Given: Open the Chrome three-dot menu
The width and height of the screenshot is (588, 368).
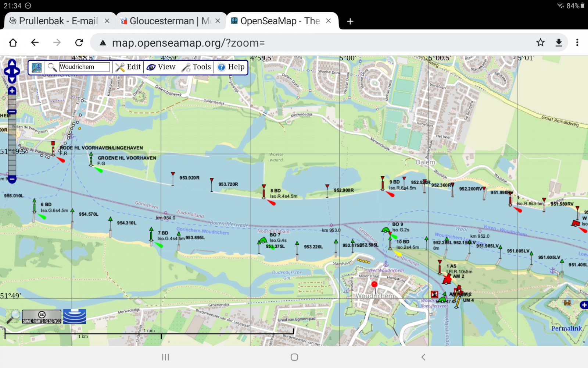Looking at the screenshot, I should tap(577, 43).
